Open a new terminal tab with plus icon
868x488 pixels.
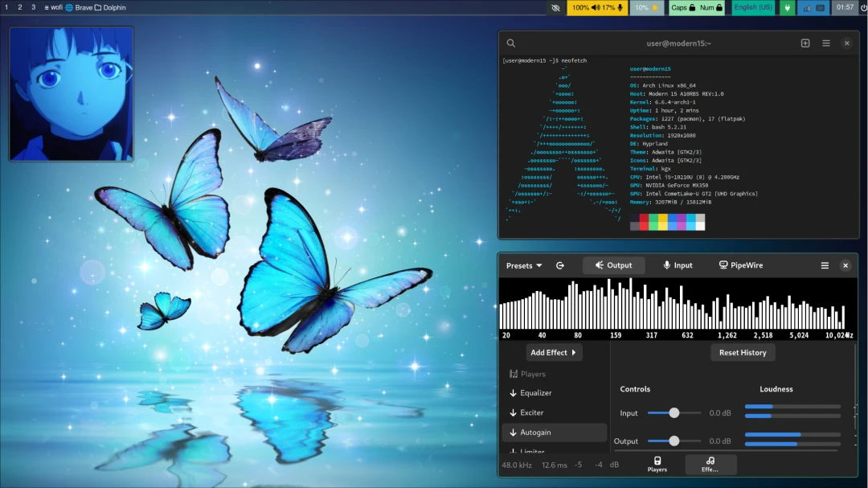point(805,43)
